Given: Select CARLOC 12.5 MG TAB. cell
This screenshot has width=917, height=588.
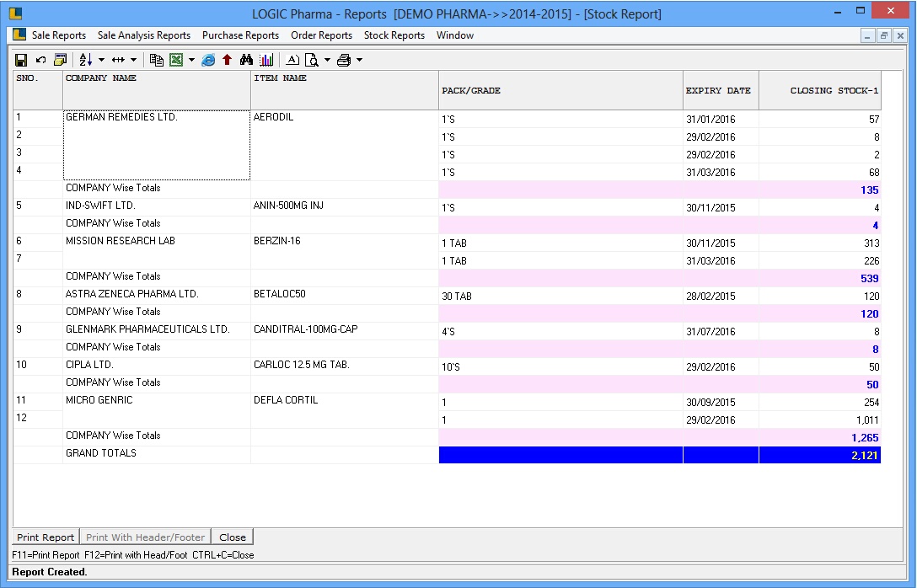Looking at the screenshot, I should tap(345, 365).
